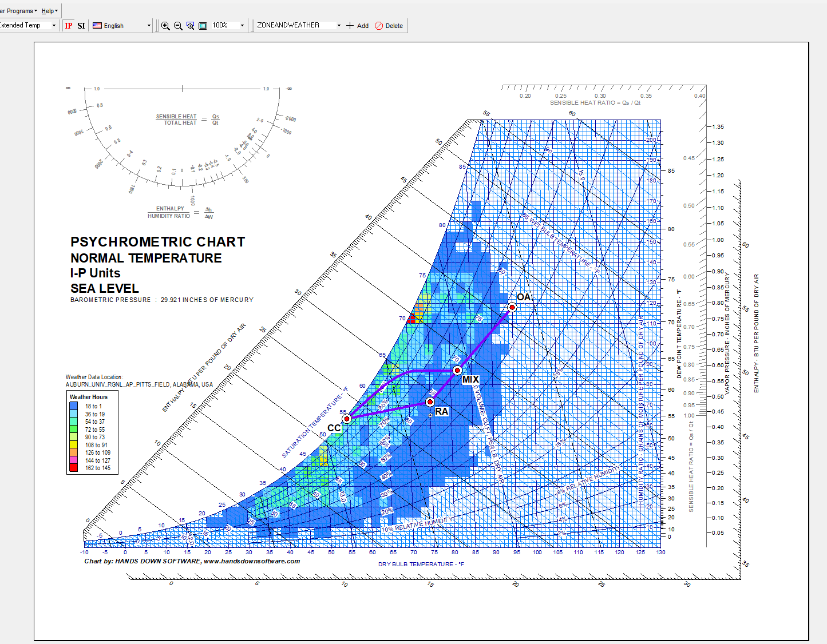Open the English language dropdown

[149, 26]
